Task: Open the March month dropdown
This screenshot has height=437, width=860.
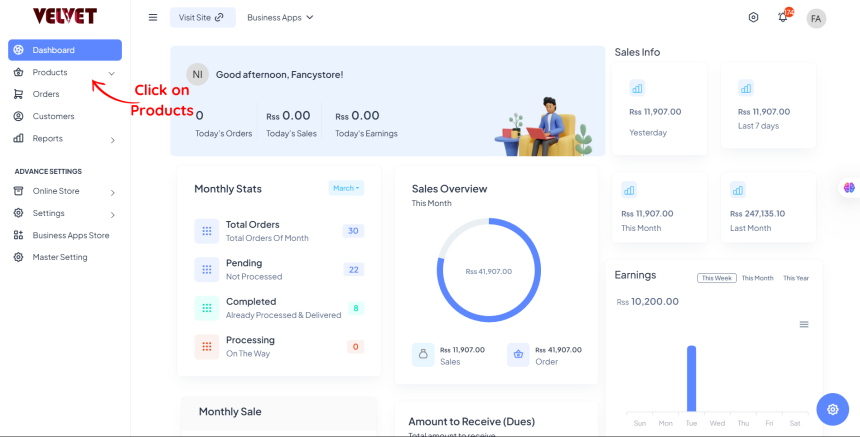Action: [345, 188]
